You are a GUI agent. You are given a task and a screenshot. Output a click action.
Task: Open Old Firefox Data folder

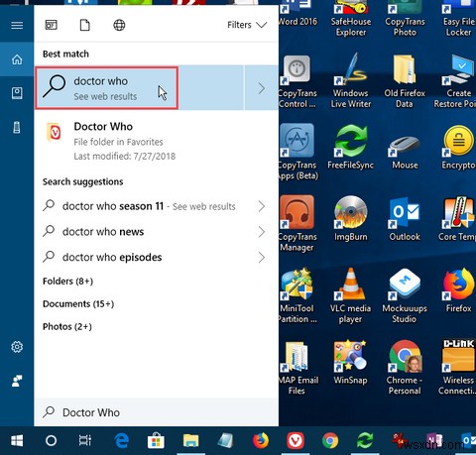pyautogui.click(x=405, y=81)
